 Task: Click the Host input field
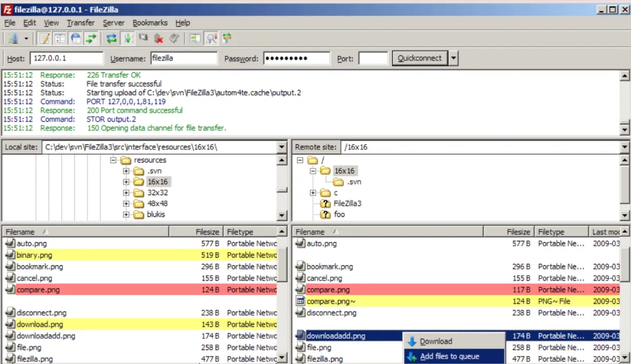67,58
